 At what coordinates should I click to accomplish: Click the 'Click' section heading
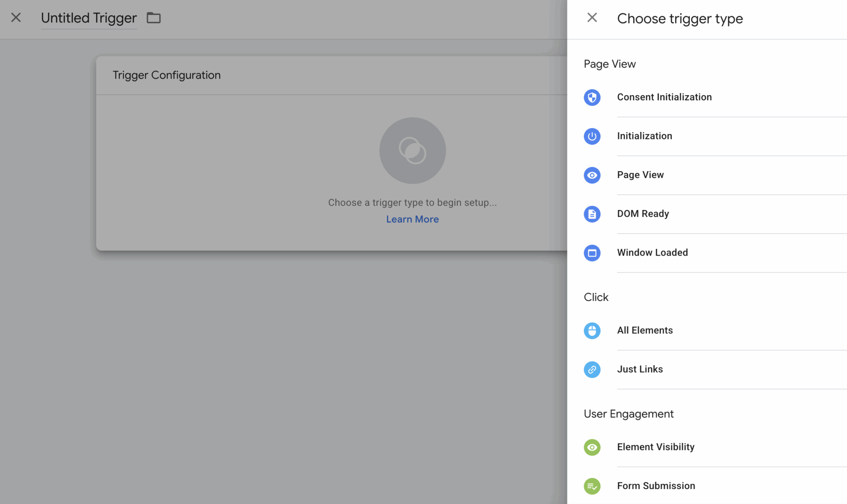(x=596, y=297)
